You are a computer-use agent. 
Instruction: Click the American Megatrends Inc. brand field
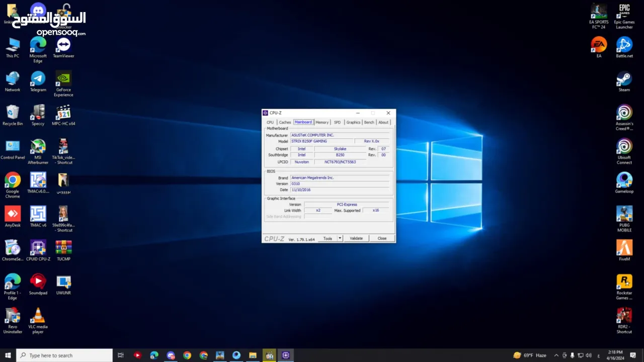[340, 177]
